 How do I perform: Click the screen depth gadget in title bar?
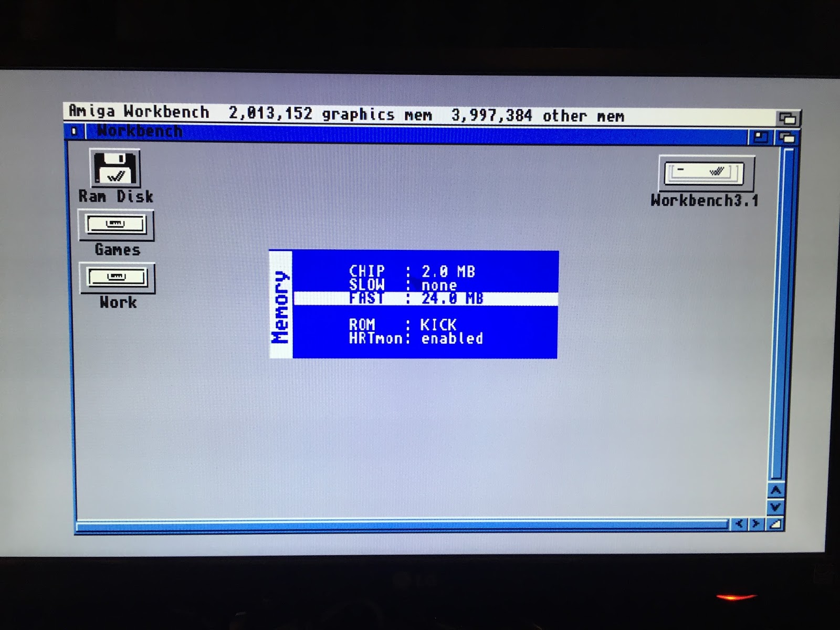[787, 118]
